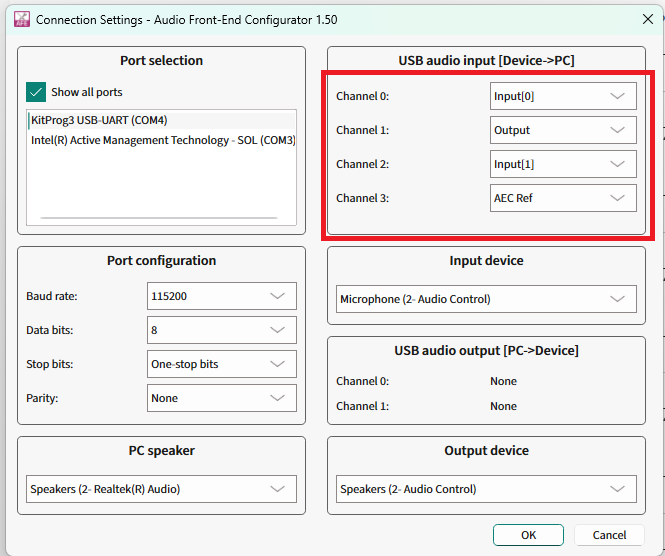Open the Baud rate dropdown

(221, 297)
